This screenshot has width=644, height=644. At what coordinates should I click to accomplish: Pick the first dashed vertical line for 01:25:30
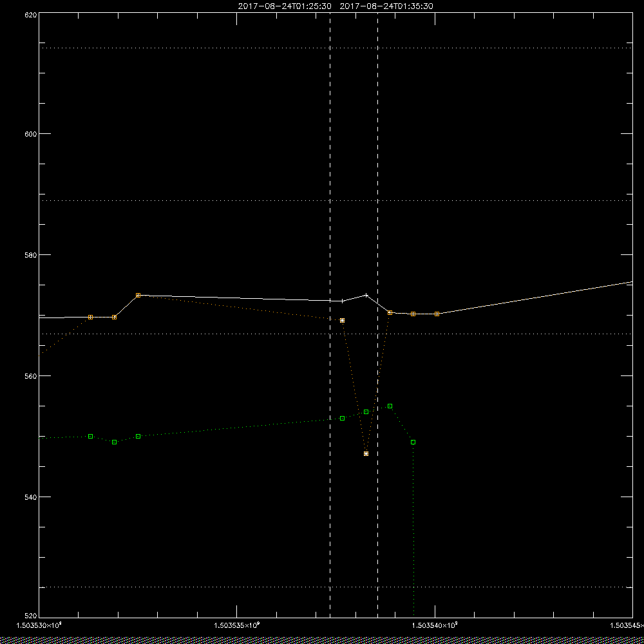coord(330,314)
